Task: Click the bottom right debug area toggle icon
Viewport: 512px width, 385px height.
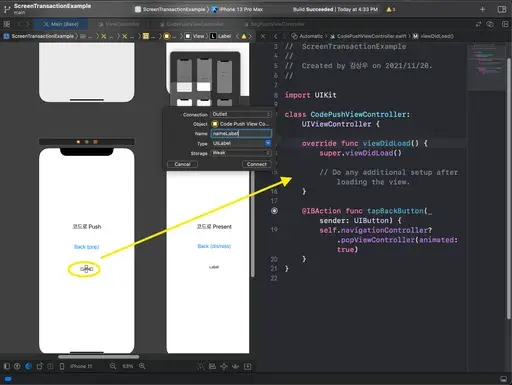Action: pos(503,379)
